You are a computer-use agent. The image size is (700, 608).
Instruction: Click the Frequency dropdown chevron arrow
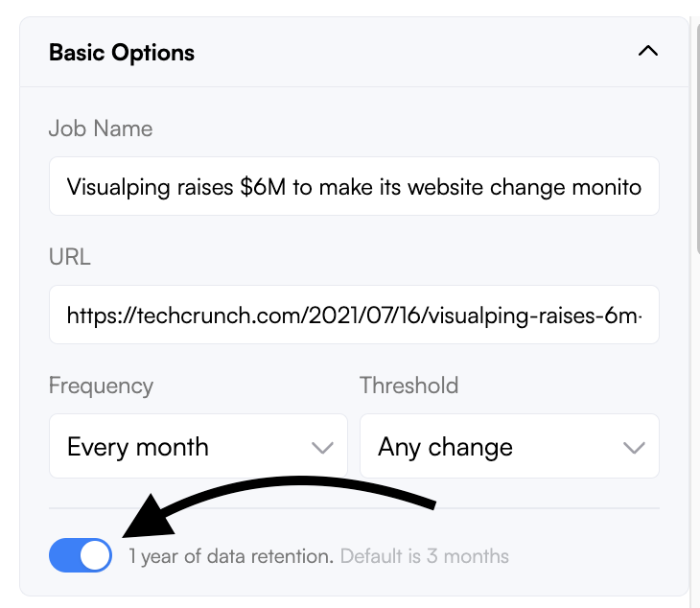(322, 447)
